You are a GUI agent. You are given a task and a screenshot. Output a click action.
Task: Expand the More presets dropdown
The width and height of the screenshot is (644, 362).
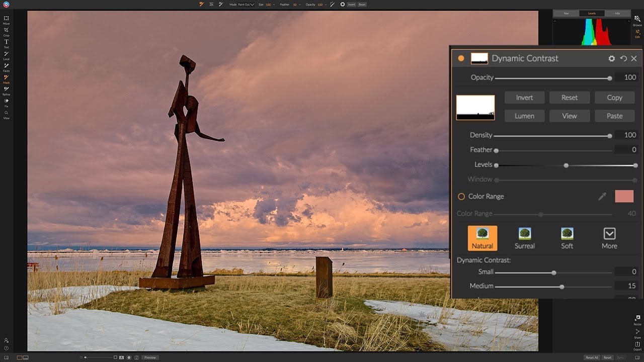(x=609, y=238)
